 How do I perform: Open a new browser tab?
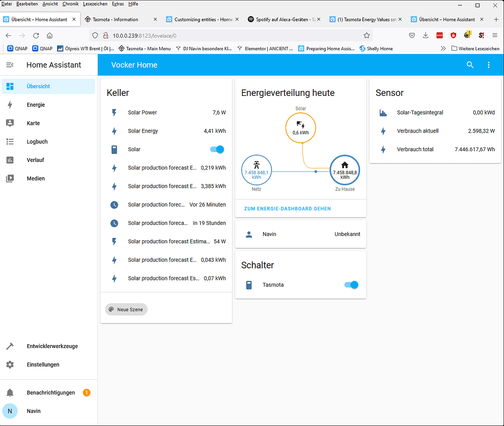coord(496,19)
